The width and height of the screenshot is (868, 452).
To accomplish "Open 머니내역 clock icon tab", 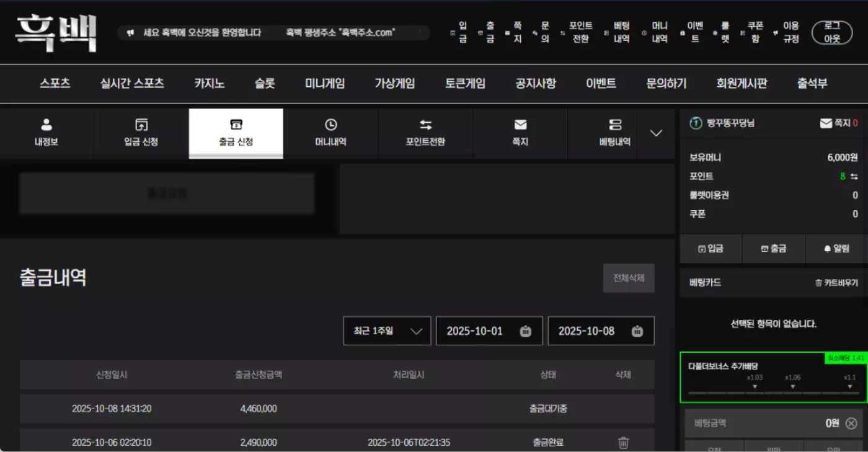I will (330, 133).
